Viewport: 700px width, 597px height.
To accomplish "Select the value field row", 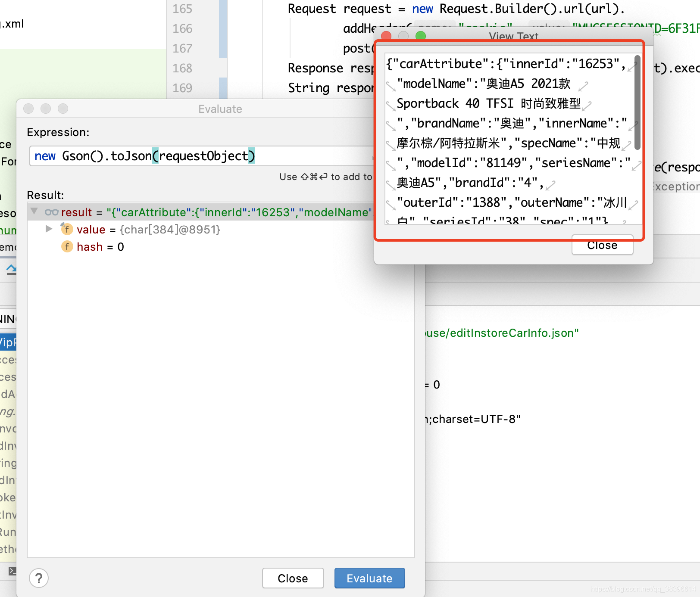I will click(220, 230).
